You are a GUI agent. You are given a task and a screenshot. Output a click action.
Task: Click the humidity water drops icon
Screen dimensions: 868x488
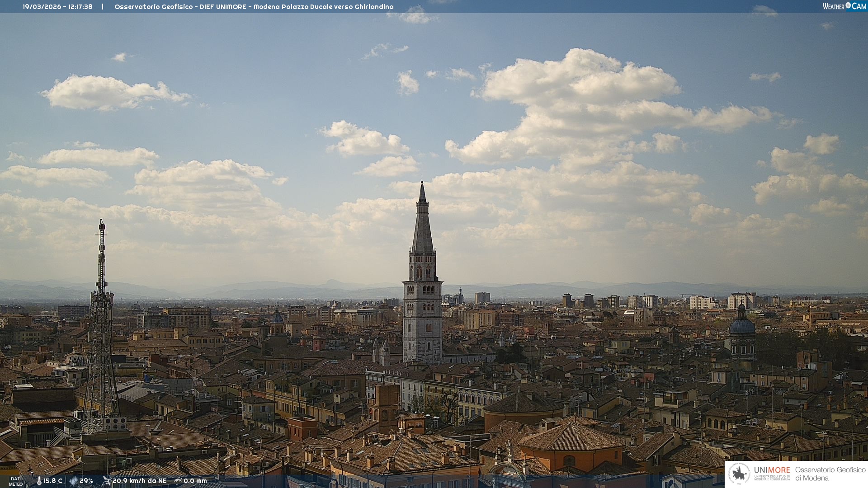[73, 481]
